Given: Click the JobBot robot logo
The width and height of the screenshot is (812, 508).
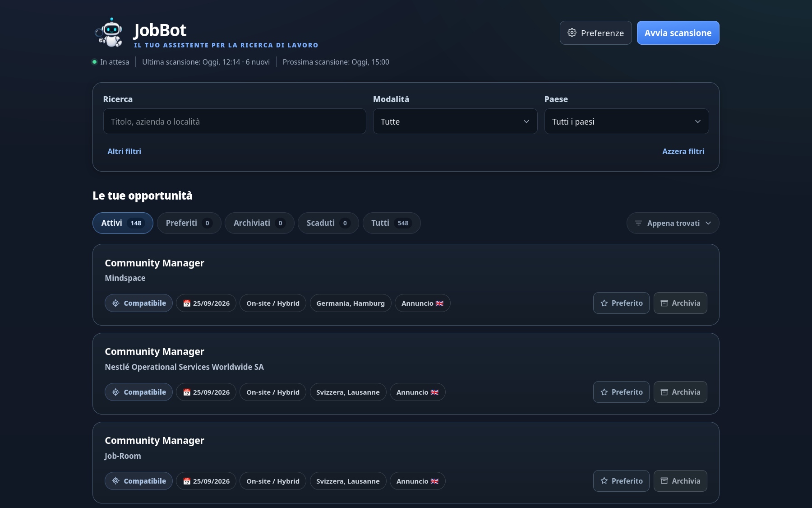Looking at the screenshot, I should pyautogui.click(x=109, y=33).
